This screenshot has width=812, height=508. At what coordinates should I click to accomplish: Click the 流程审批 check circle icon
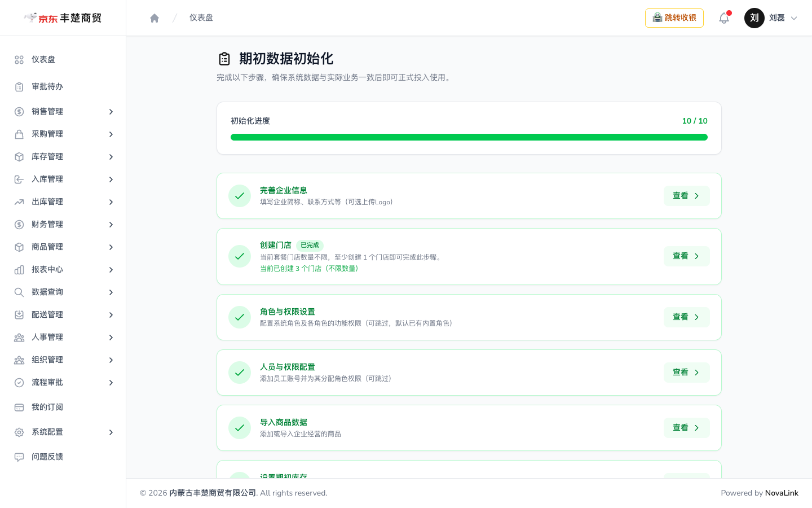click(19, 383)
